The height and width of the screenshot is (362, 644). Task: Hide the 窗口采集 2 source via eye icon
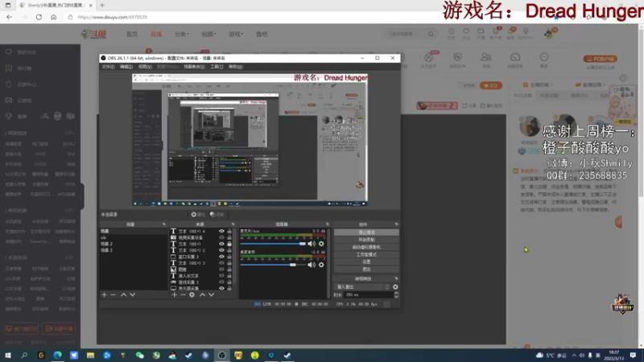tap(221, 257)
